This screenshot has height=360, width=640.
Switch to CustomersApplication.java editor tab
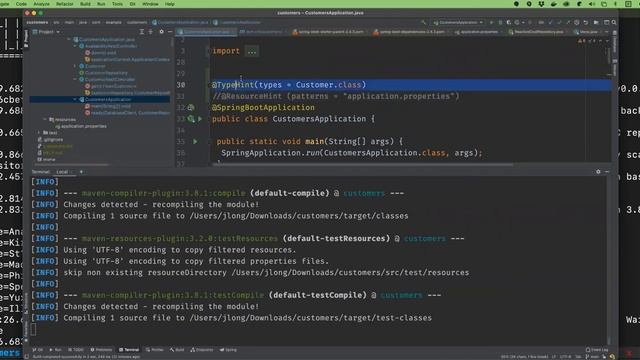206,32
